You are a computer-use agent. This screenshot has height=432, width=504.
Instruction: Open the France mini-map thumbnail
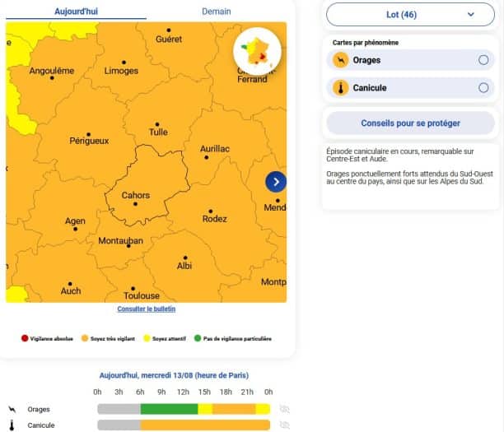point(257,51)
